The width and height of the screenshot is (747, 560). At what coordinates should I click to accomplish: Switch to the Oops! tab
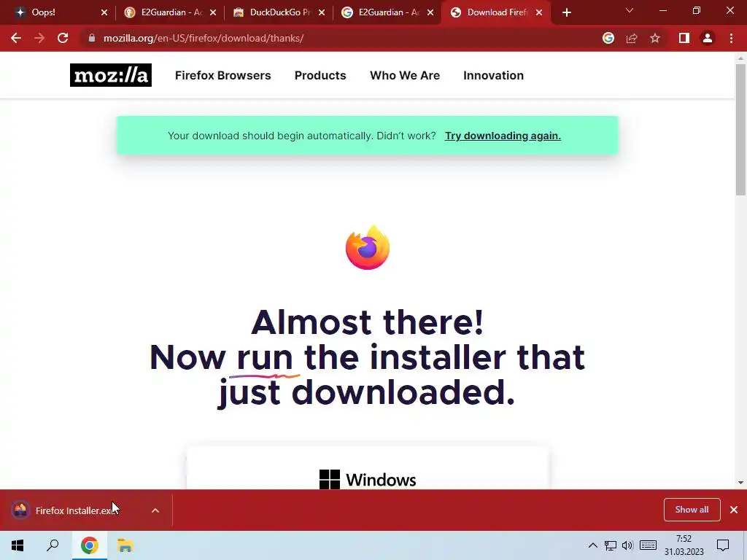(56, 12)
